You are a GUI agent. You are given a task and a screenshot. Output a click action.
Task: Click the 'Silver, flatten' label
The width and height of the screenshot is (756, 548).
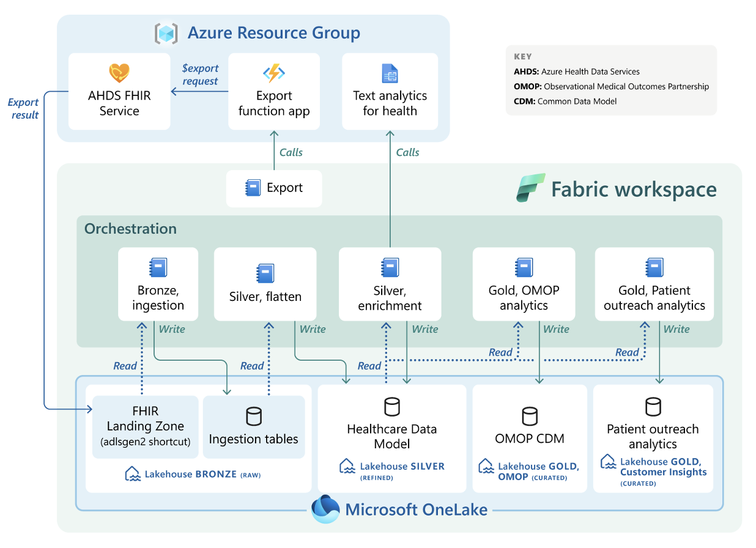265,297
